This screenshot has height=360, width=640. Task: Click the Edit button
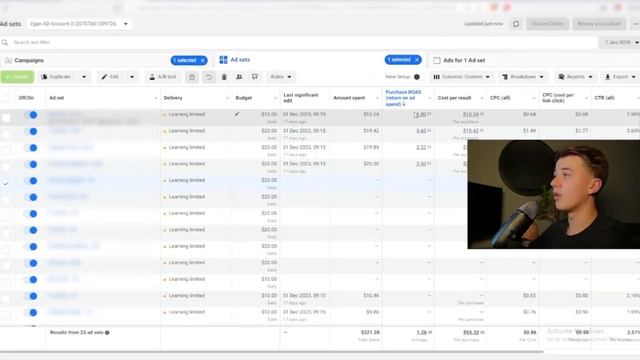(x=112, y=77)
